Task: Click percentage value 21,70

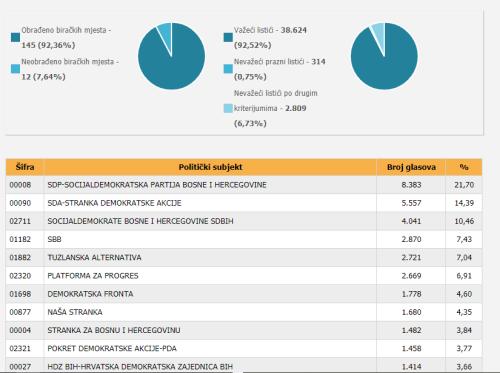Action: (x=464, y=185)
